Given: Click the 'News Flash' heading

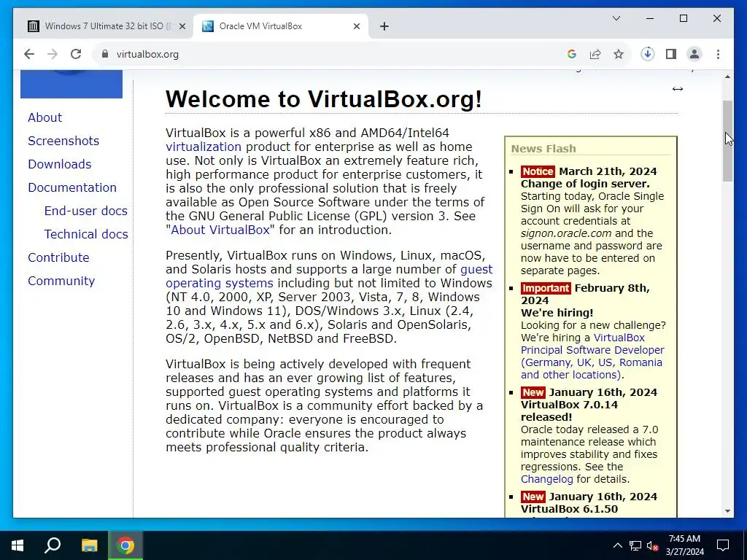Looking at the screenshot, I should tap(543, 149).
